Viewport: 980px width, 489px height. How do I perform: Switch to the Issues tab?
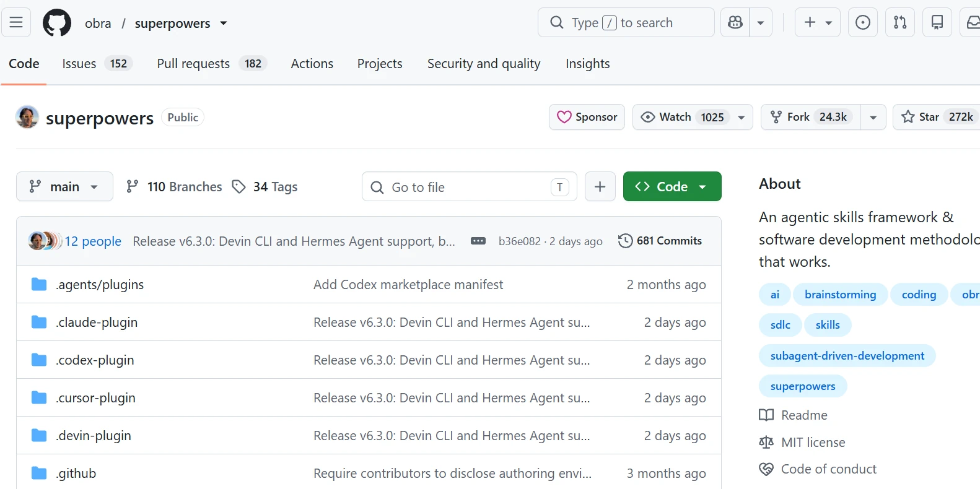97,64
